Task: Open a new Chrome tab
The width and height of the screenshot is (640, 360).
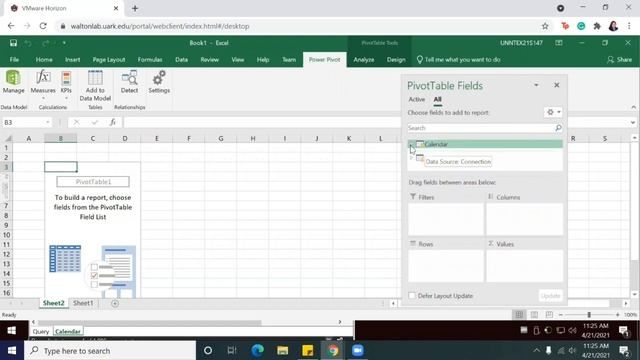Action: [x=135, y=8]
